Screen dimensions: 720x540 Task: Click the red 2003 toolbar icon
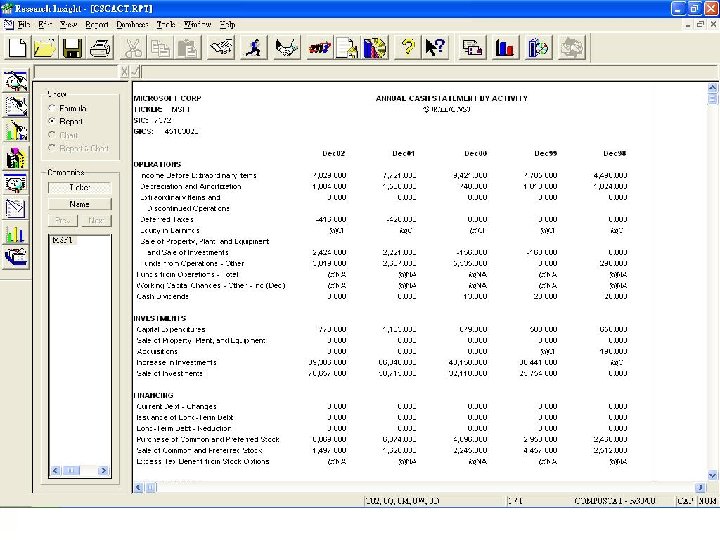coord(320,48)
